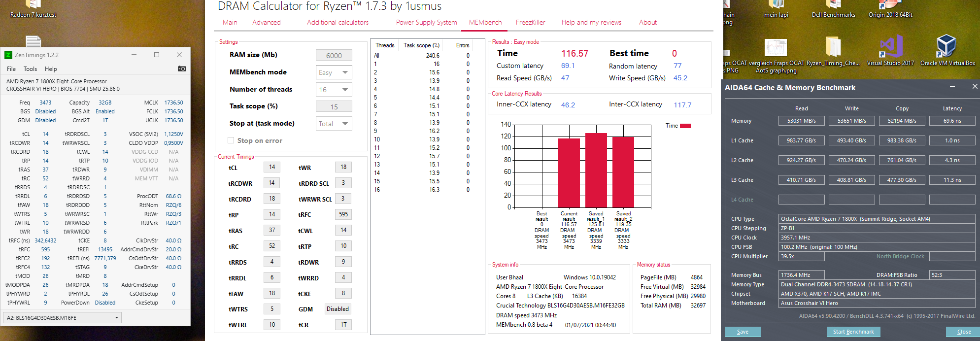Open the File menu in ZenTimings
The image size is (980, 341).
pyautogui.click(x=11, y=69)
